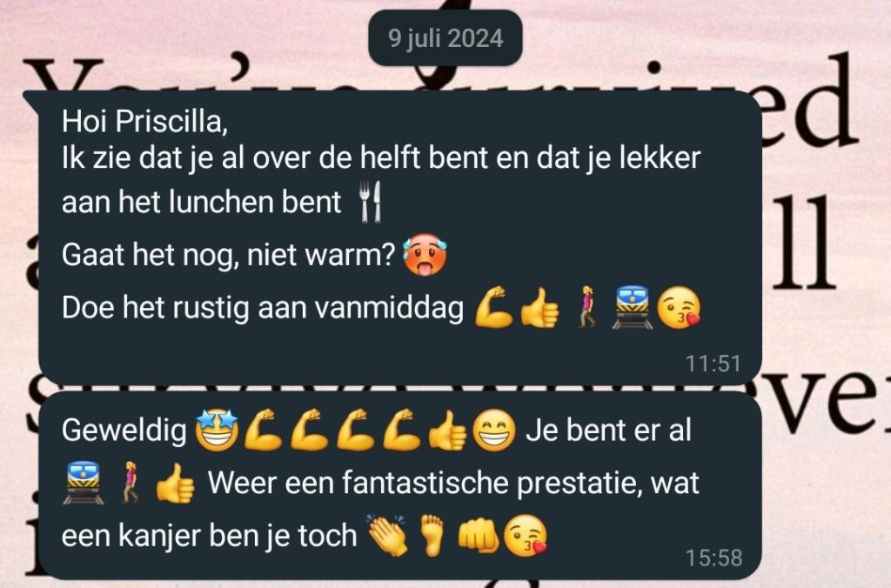Viewport: 891px width, 588px height.
Task: Click the kissing face emoji at 11:51 message
Action: 678,307
